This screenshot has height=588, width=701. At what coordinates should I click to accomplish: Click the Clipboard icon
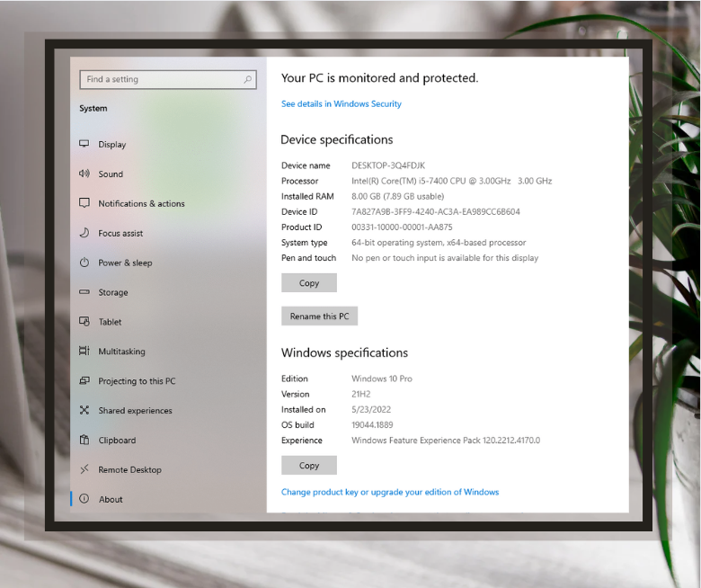(84, 440)
